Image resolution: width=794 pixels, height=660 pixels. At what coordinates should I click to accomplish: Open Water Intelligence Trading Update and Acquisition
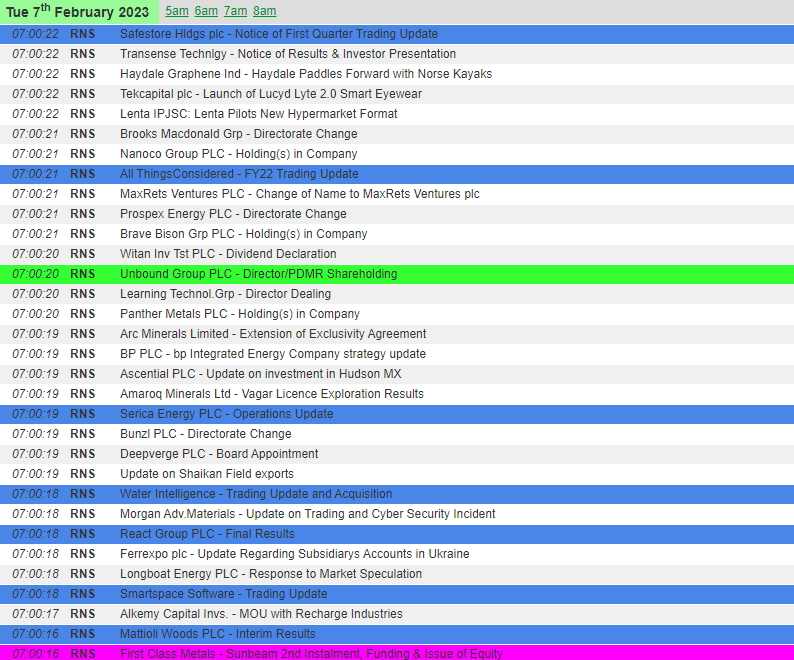256,494
